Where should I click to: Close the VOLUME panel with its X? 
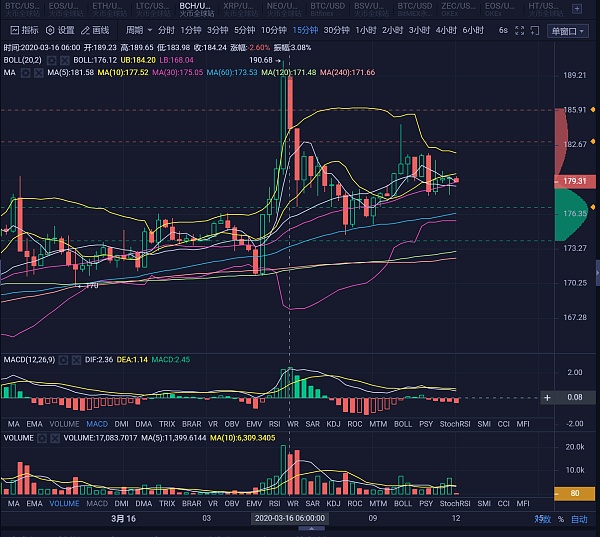[x=54, y=438]
